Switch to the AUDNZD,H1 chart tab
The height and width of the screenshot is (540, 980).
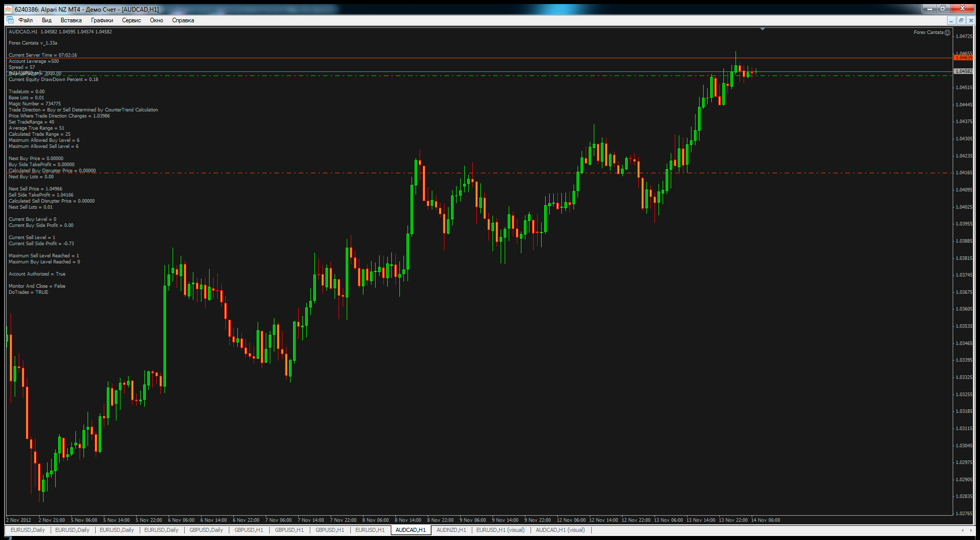(451, 530)
